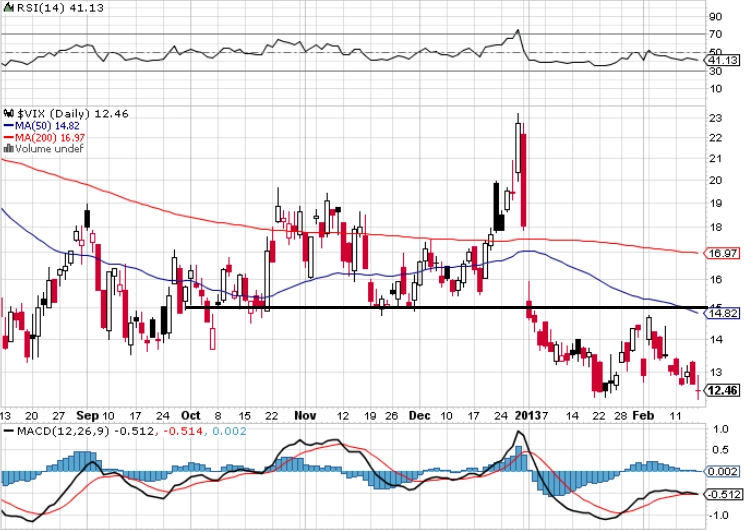Click the Feb month axis label

tap(643, 416)
